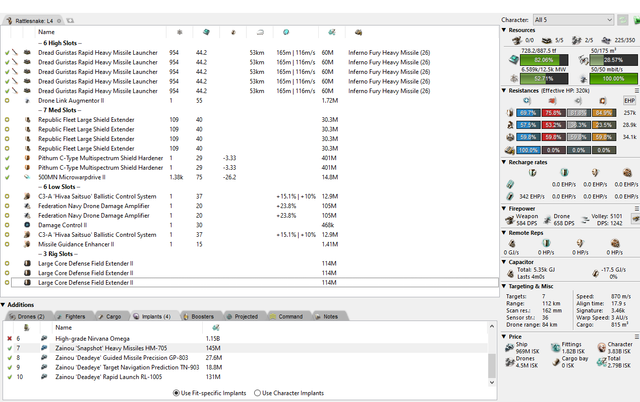The height and width of the screenshot is (402, 640).
Task: Click the shield EM resistance bar 69.7%
Action: coord(528,113)
